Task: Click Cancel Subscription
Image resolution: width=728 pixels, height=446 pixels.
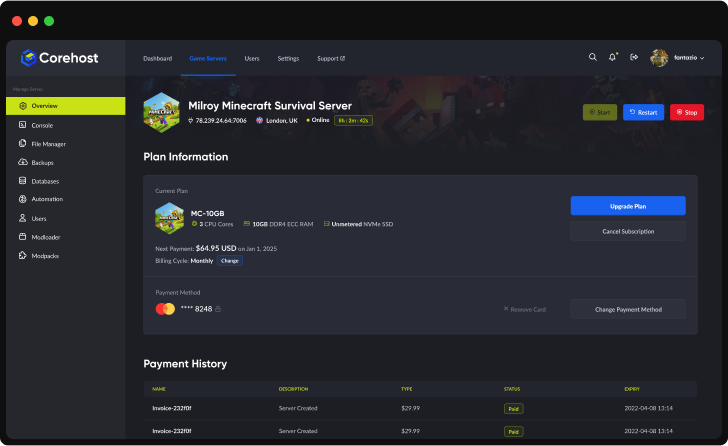Action: coord(628,231)
